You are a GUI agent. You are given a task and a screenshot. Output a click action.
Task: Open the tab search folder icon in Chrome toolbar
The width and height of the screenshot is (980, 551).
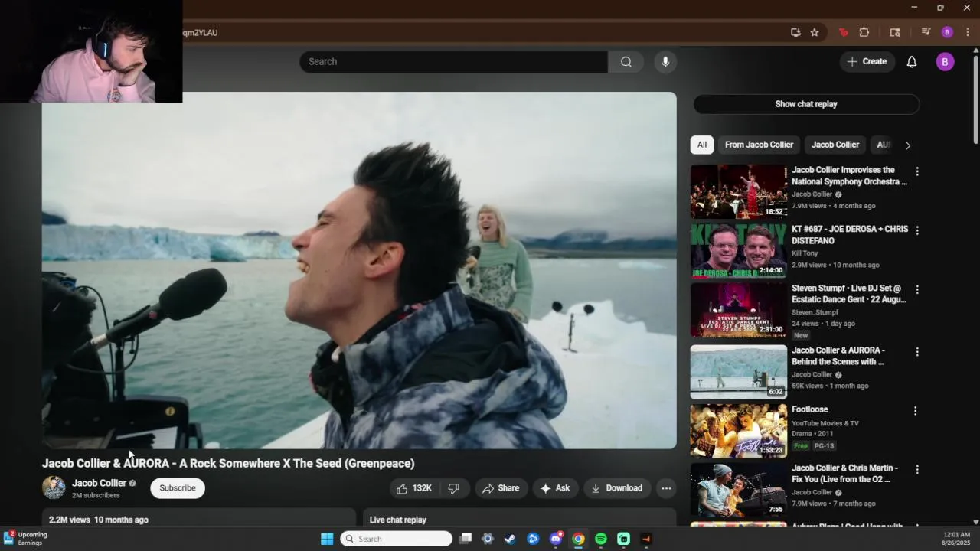pyautogui.click(x=895, y=32)
